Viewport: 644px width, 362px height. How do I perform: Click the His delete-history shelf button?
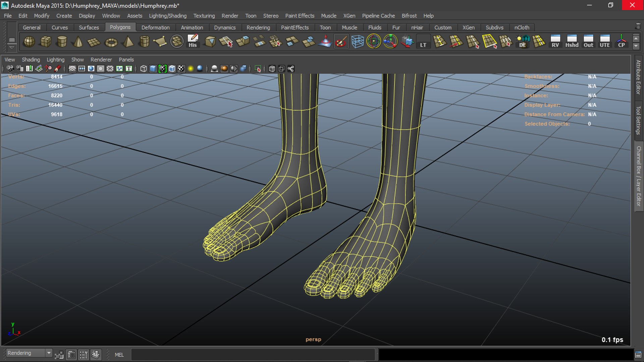pos(193,42)
